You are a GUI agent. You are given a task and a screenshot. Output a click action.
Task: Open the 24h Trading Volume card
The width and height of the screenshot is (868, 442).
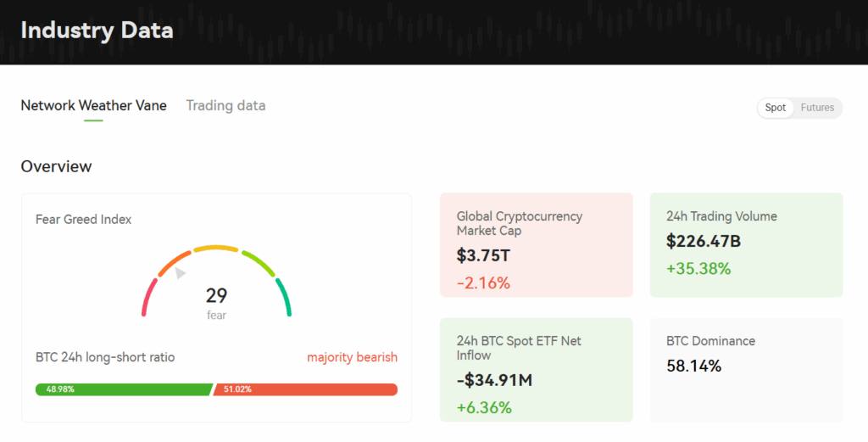click(746, 245)
